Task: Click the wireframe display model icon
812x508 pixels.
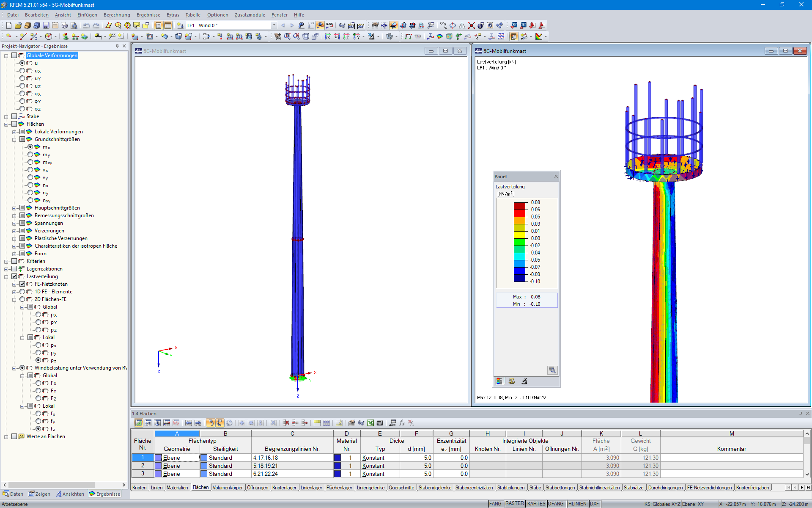Action: [x=306, y=37]
